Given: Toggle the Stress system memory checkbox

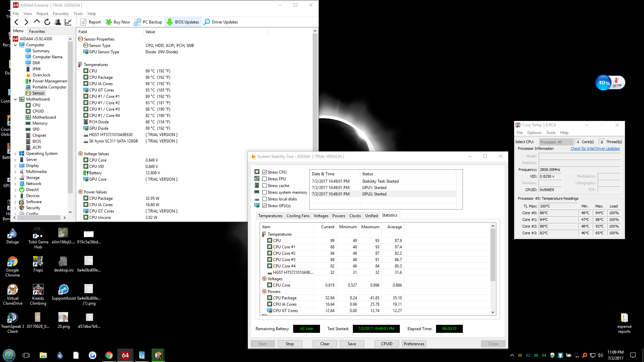Looking at the screenshot, I should click(265, 192).
